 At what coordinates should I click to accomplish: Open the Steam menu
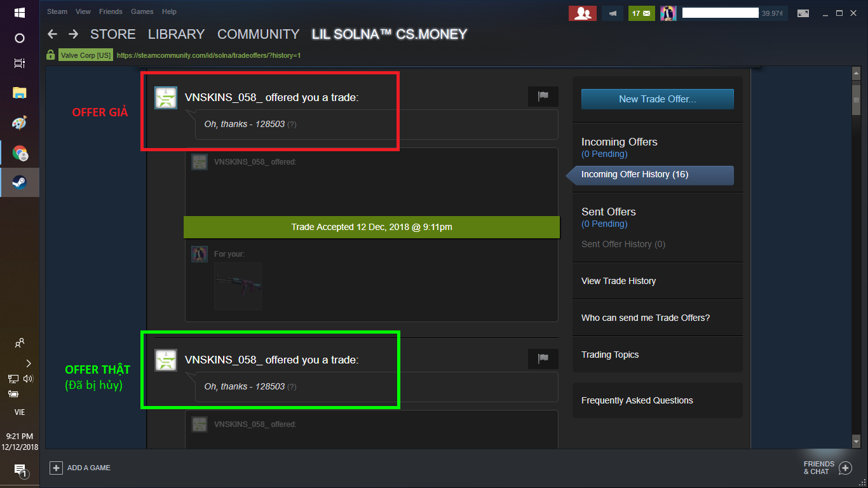coord(57,11)
